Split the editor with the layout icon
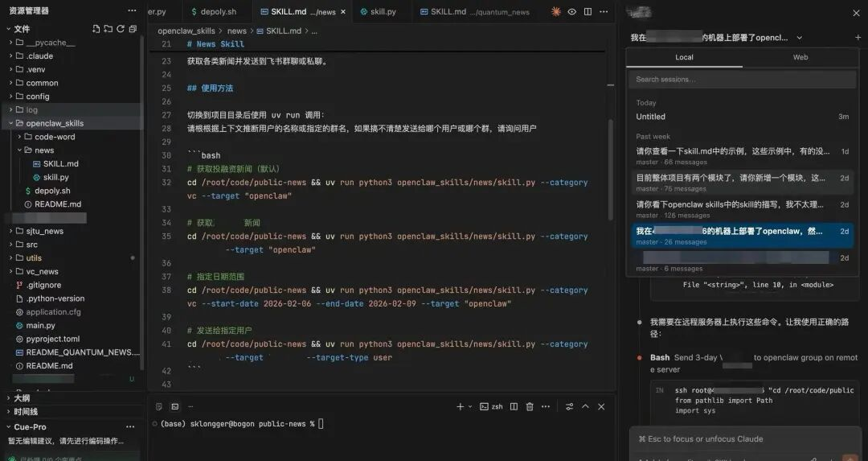Screen dimensions: 868x461 588,12
